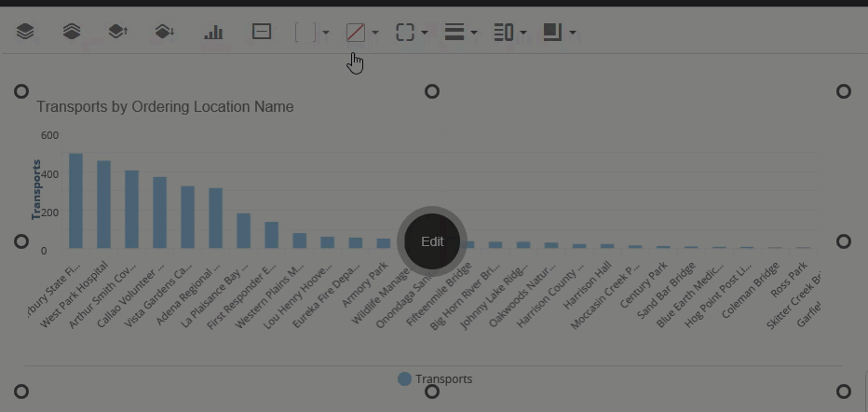Click the chart title Transports by Ordering Location Name

(165, 107)
